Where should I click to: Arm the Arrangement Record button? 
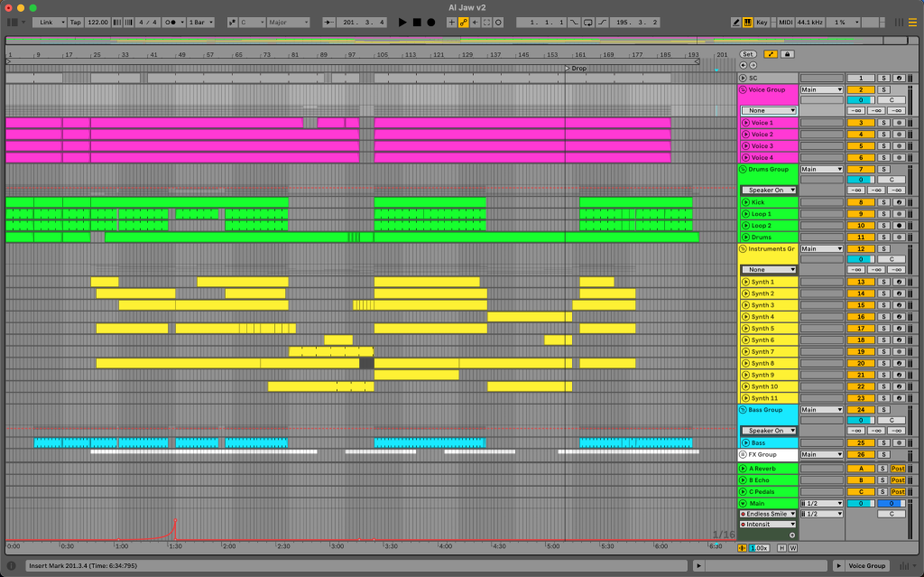click(430, 23)
